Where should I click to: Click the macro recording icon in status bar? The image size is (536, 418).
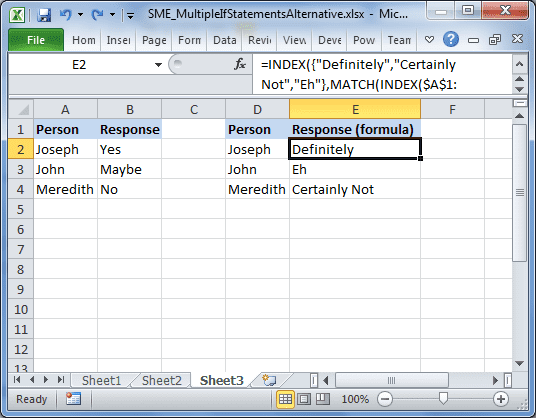point(73,399)
